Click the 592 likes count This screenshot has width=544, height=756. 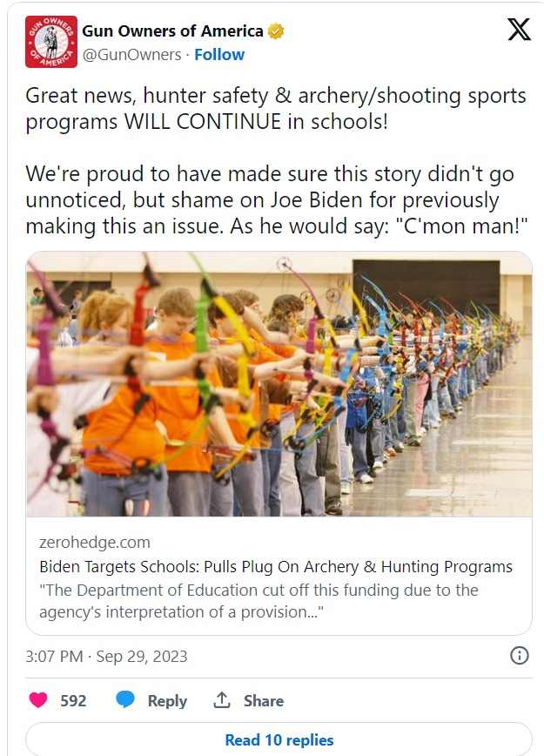73,700
